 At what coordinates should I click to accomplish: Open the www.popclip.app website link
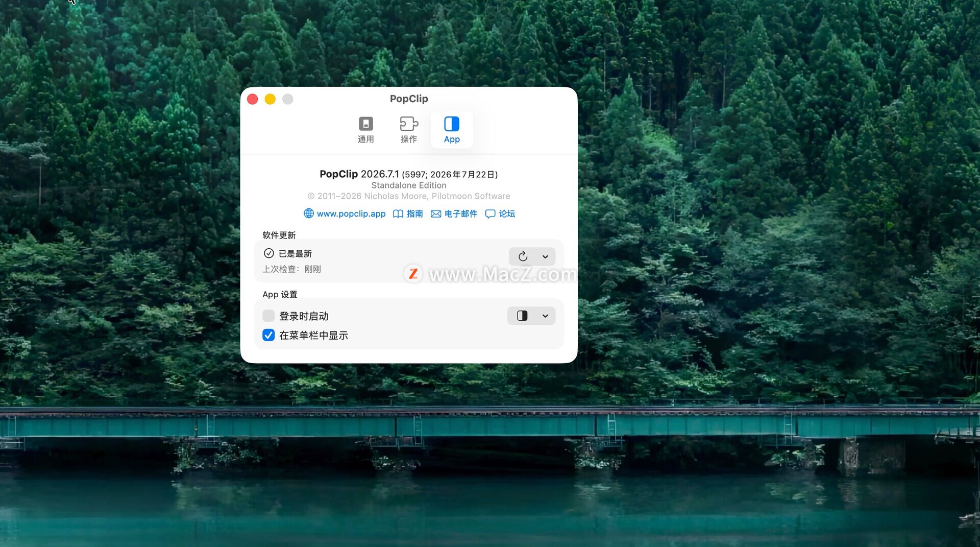[x=345, y=213]
